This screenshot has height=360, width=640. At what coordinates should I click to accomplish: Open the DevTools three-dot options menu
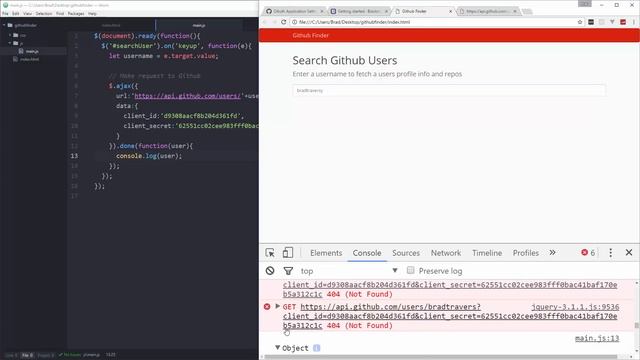(611, 253)
